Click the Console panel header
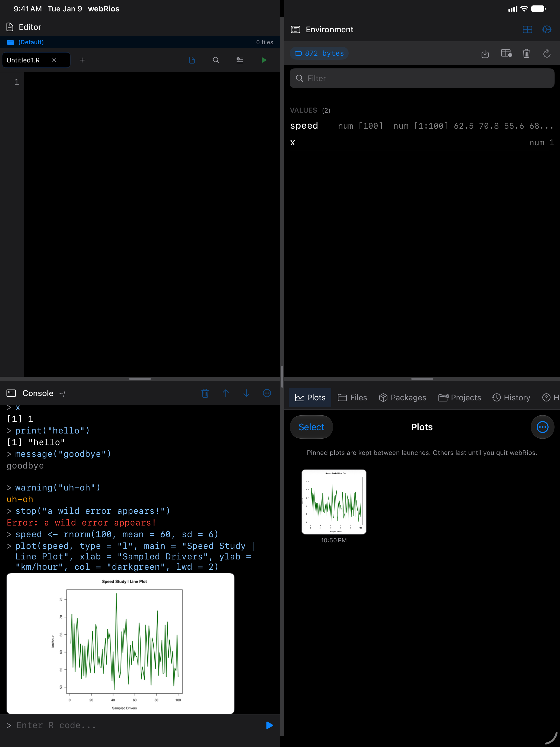 click(x=38, y=393)
